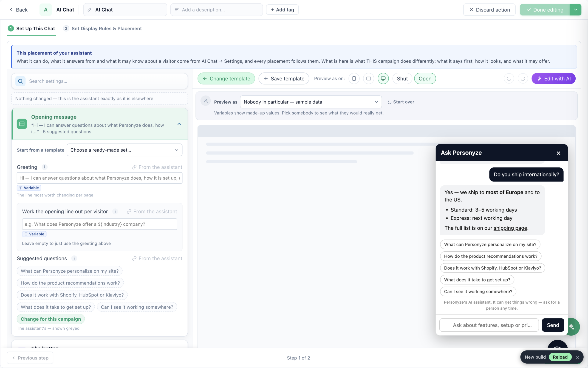
Task: Click preview chip 'How do the product recommendations work?'
Action: tap(491, 256)
